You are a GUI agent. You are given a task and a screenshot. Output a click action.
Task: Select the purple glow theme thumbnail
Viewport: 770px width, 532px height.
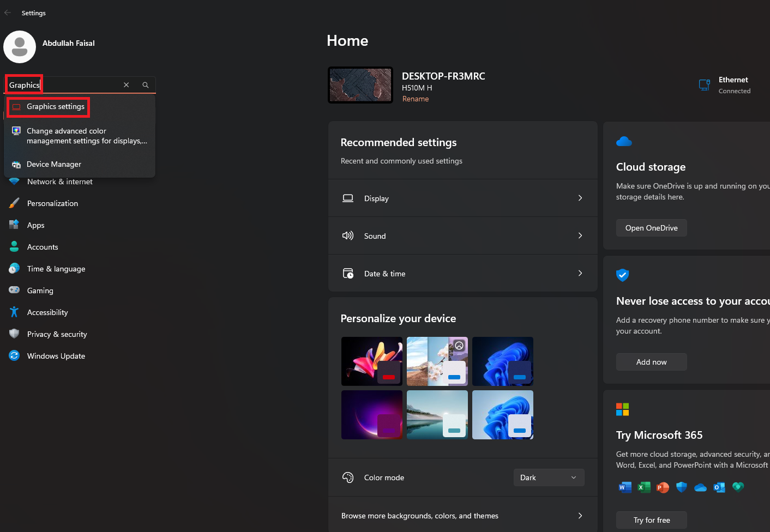point(372,415)
